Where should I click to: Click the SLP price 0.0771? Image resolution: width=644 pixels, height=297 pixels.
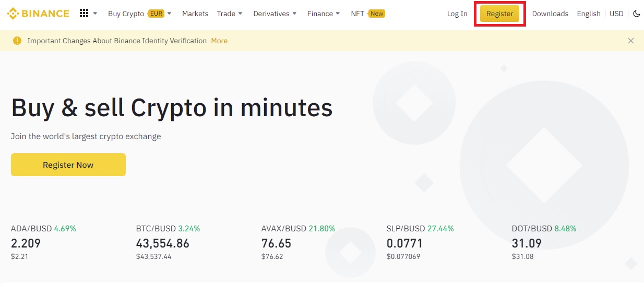tap(404, 243)
